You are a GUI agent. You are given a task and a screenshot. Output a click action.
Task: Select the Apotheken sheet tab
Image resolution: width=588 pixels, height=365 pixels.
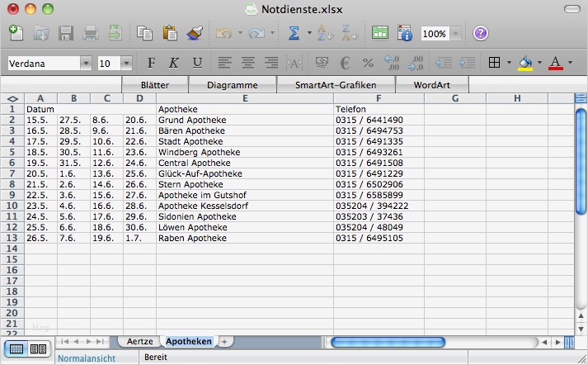(189, 341)
